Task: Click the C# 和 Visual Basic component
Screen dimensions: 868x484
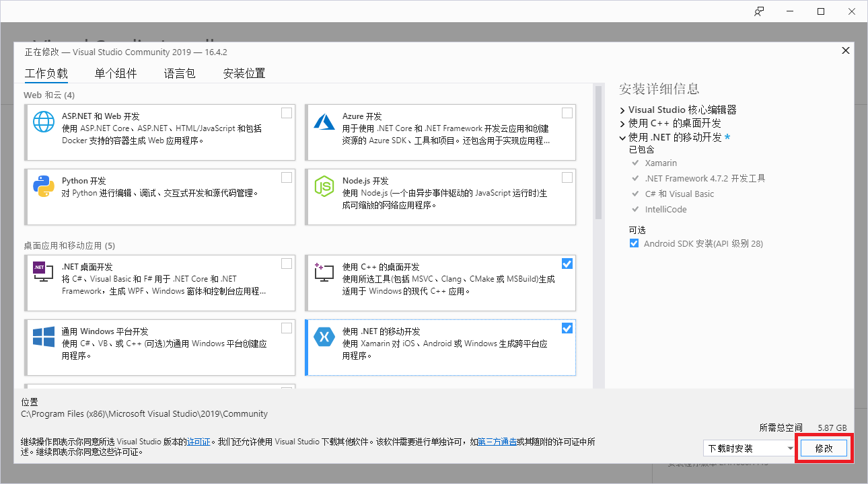Action: click(680, 194)
